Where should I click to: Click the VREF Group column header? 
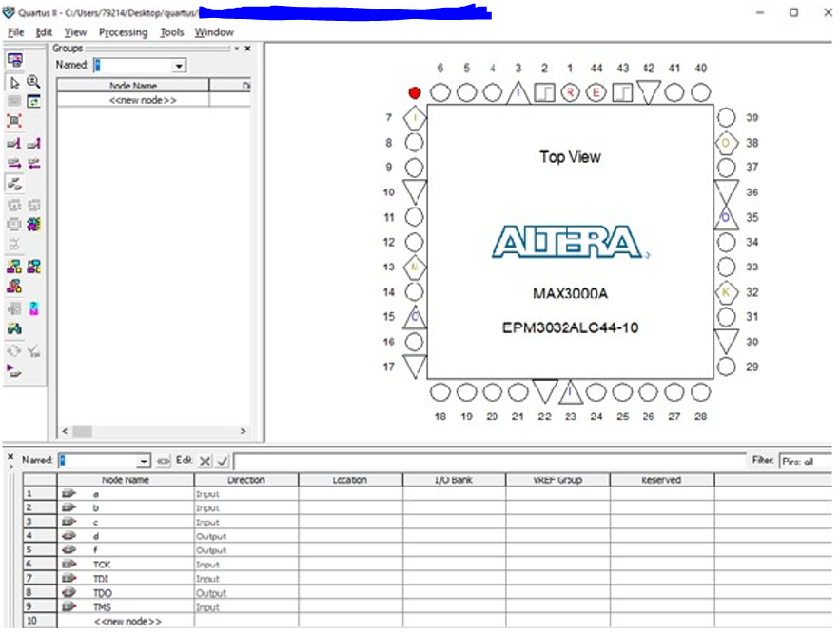557,480
